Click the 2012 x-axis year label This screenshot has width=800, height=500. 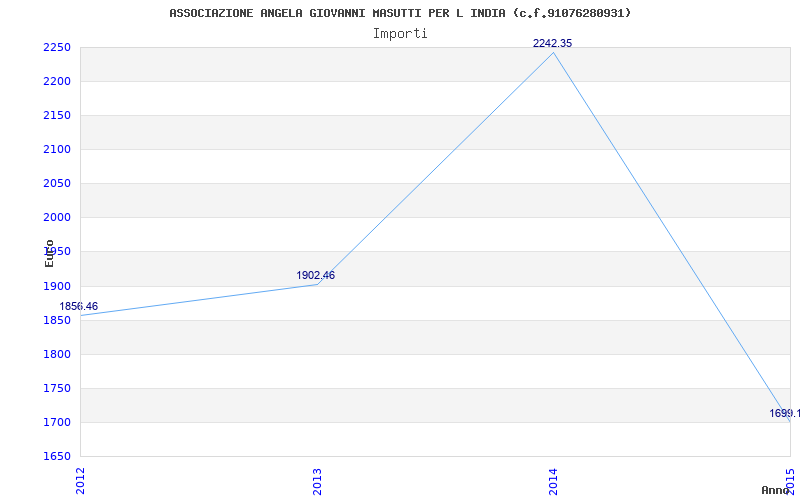pos(80,481)
